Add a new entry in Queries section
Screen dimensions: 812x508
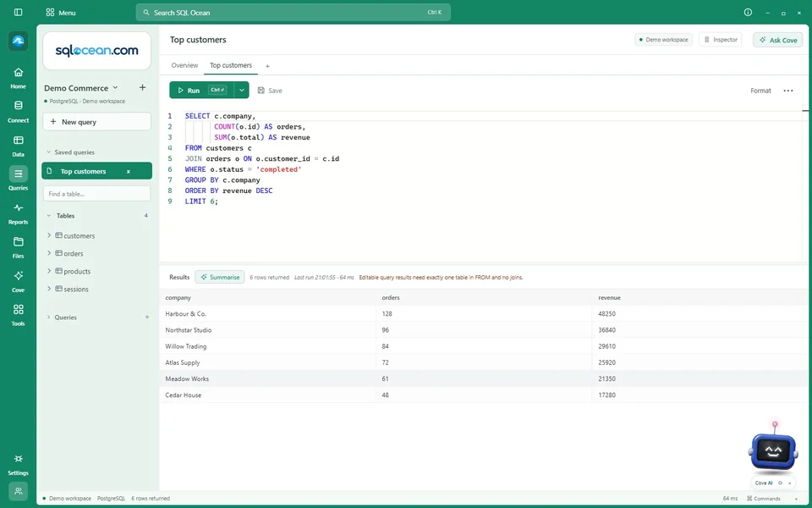coord(147,317)
